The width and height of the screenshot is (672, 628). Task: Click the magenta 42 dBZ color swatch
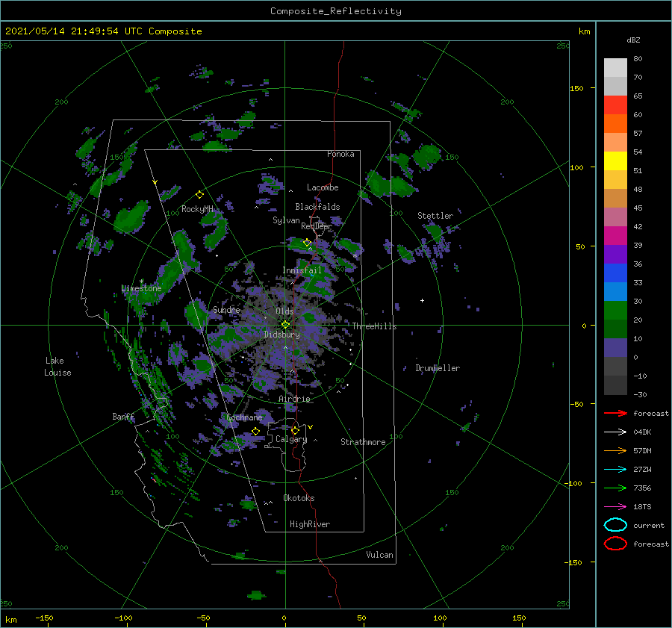pyautogui.click(x=615, y=235)
